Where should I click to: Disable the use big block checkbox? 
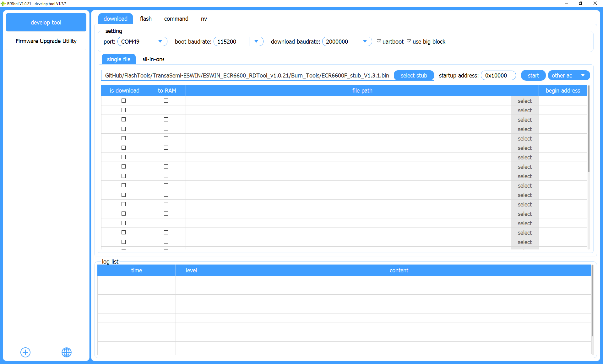409,41
